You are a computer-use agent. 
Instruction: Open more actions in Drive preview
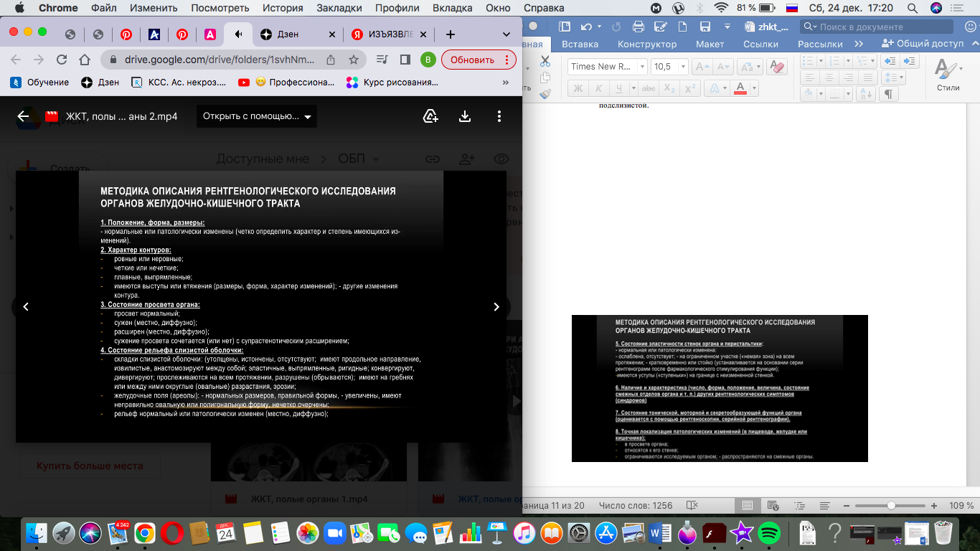point(499,116)
